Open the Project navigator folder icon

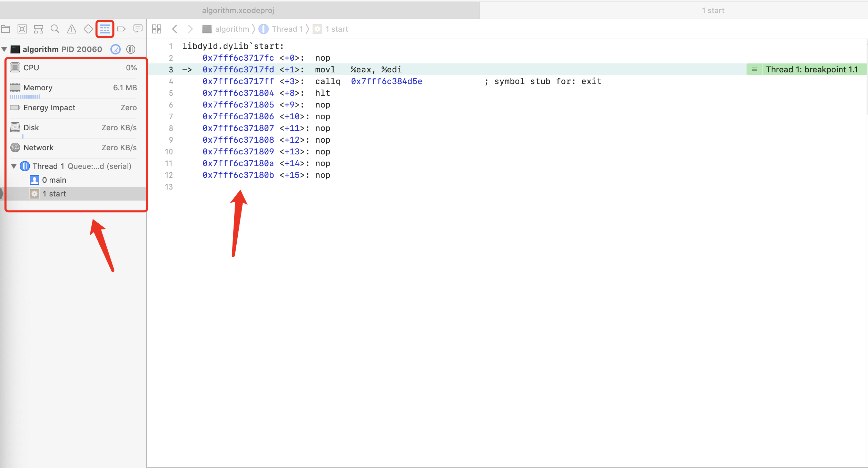6,29
